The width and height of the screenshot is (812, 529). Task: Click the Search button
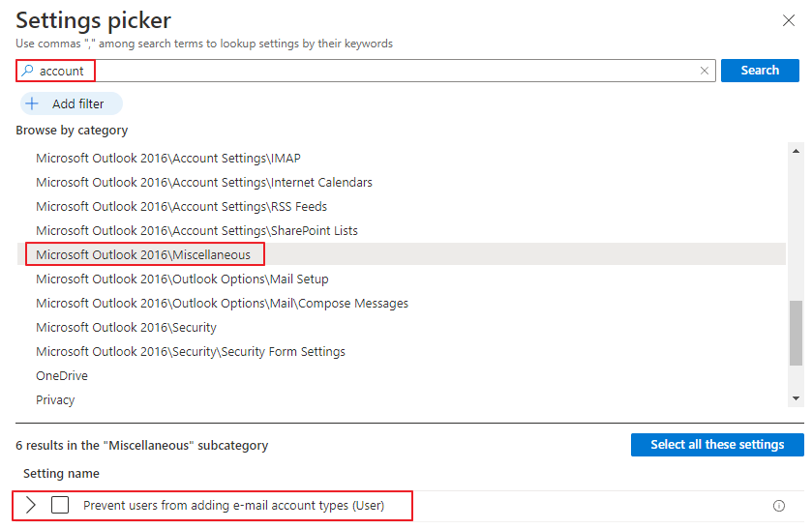(x=759, y=71)
